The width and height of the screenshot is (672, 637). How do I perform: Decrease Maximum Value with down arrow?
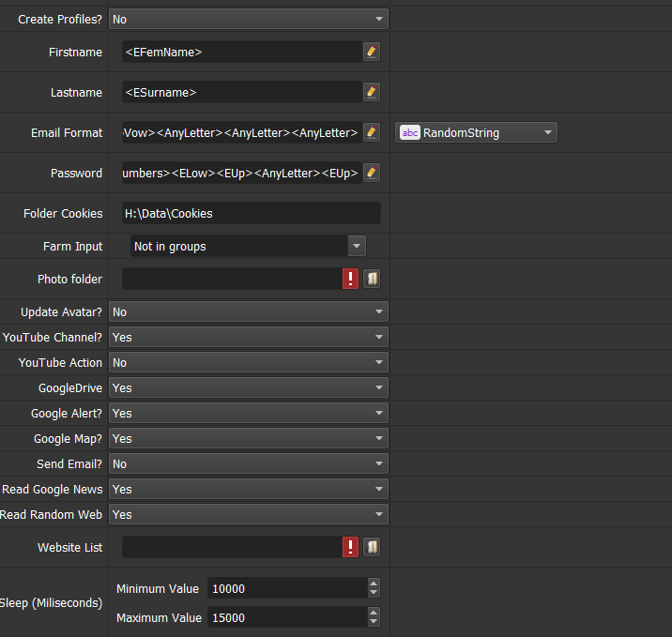click(x=374, y=622)
